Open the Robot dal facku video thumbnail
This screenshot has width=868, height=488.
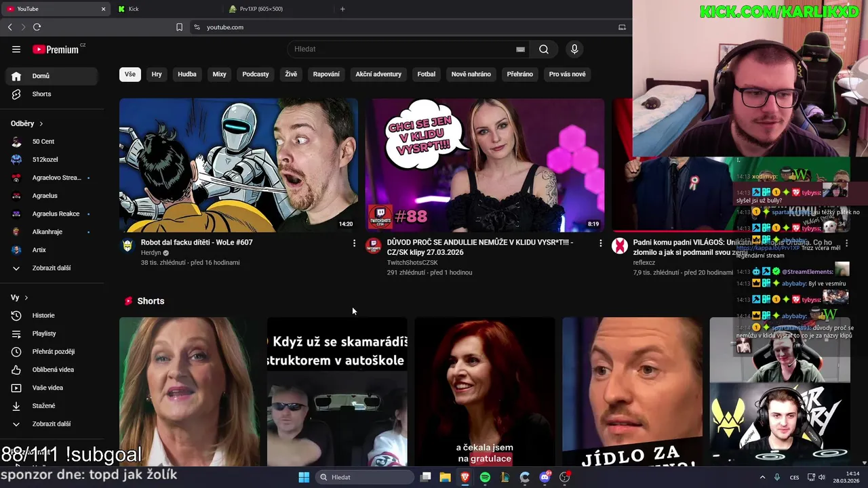(239, 165)
